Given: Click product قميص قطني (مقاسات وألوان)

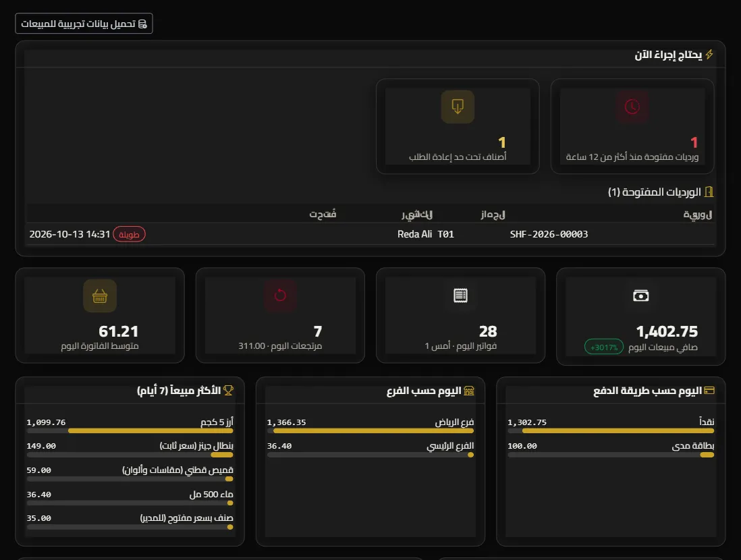Looking at the screenshot, I should [177, 470].
